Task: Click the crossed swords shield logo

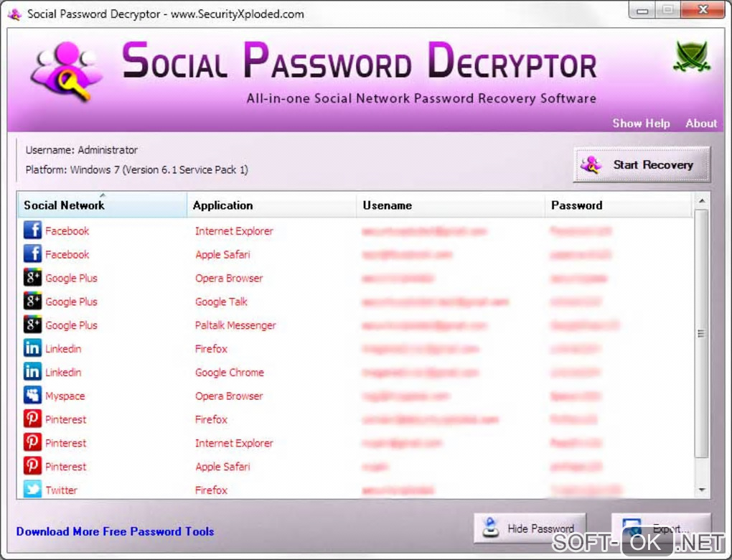Action: coord(691,57)
